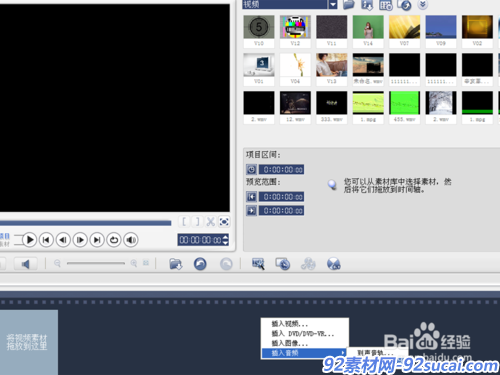Set Mark-in with the left bracket icon

[x=184, y=222]
